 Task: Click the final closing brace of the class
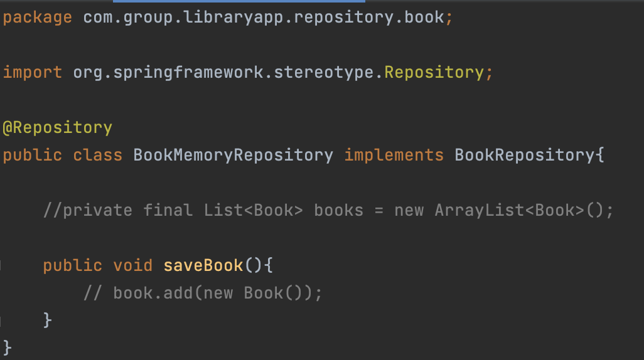[8, 347]
